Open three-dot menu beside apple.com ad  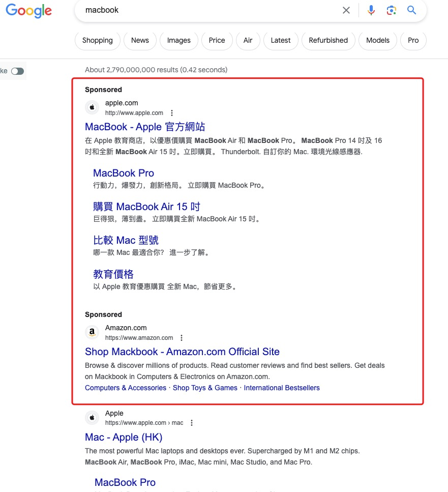[x=172, y=113]
